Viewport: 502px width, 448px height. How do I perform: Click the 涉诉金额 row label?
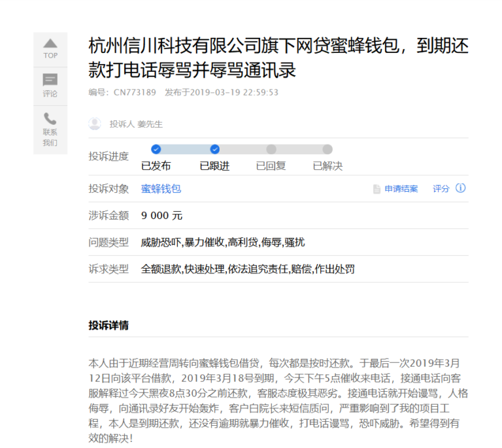(109, 216)
